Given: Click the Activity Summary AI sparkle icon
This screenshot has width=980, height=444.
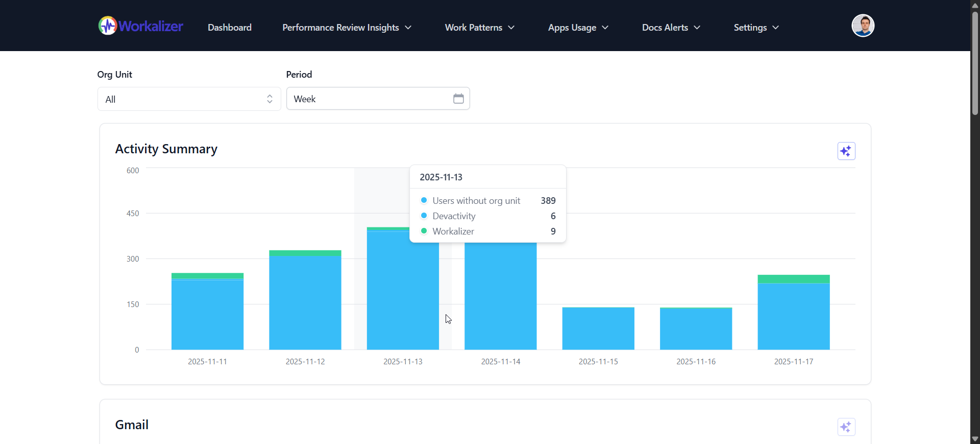Looking at the screenshot, I should tap(846, 151).
